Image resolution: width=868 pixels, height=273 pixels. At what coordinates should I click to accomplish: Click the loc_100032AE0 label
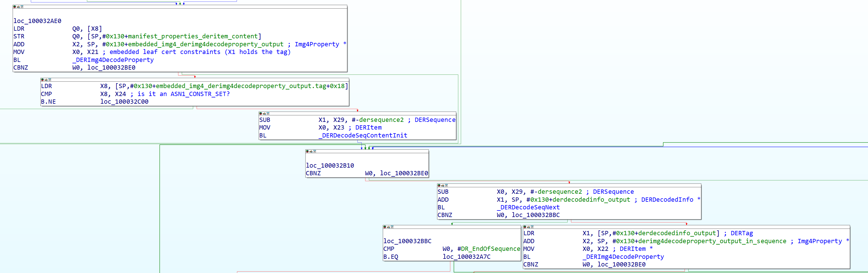(x=37, y=21)
